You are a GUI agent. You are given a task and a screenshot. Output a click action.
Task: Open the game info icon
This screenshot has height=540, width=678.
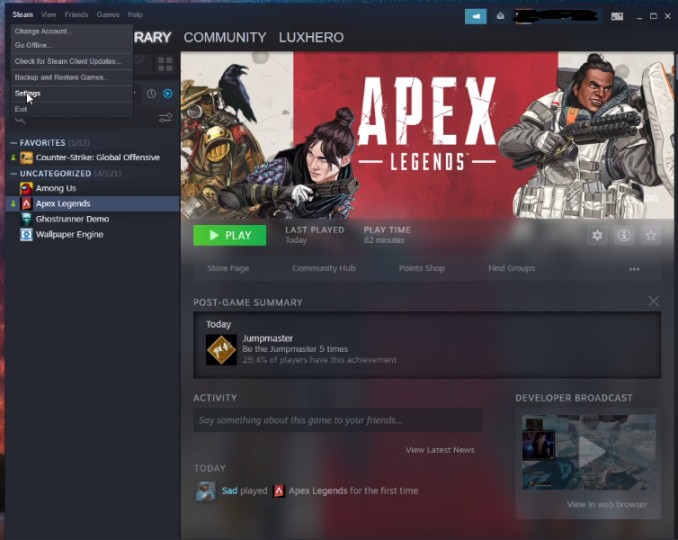pyautogui.click(x=624, y=235)
